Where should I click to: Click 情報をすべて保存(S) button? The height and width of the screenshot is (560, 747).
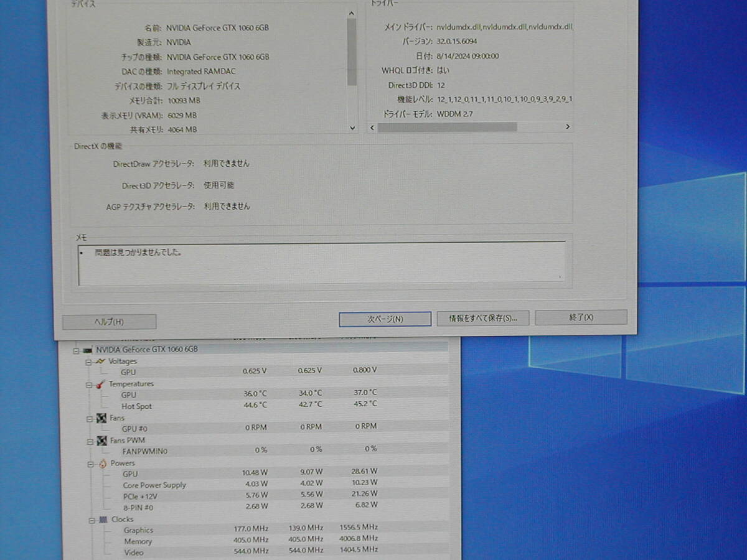[483, 318]
